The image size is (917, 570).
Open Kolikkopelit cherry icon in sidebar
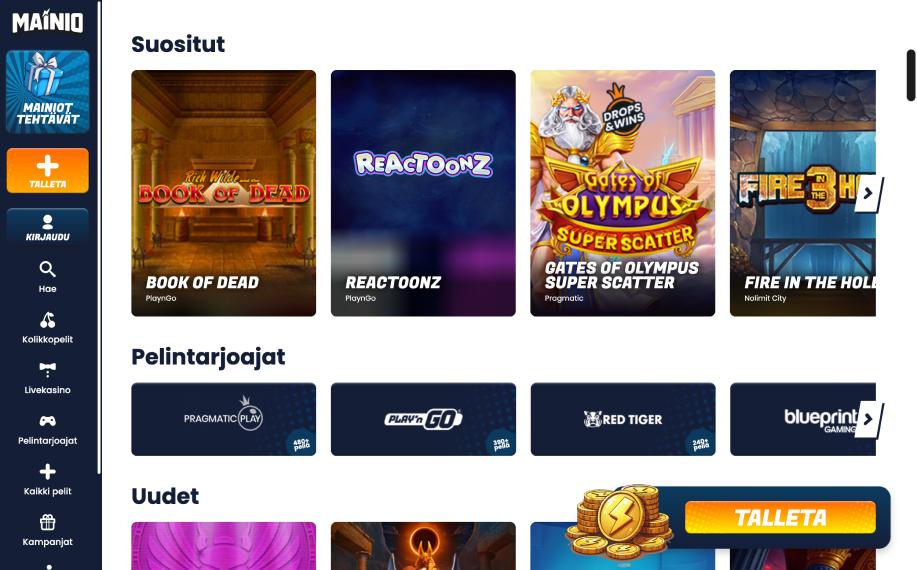47,320
